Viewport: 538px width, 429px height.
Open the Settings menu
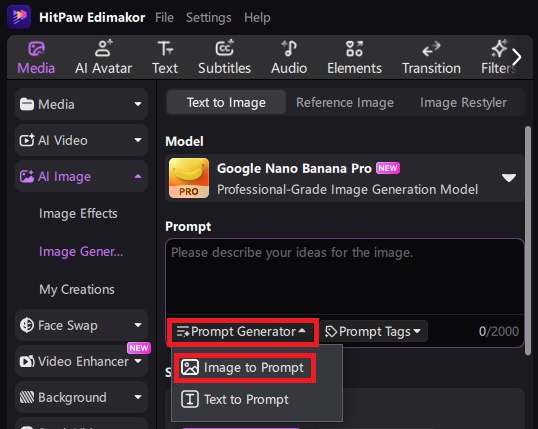pos(209,17)
